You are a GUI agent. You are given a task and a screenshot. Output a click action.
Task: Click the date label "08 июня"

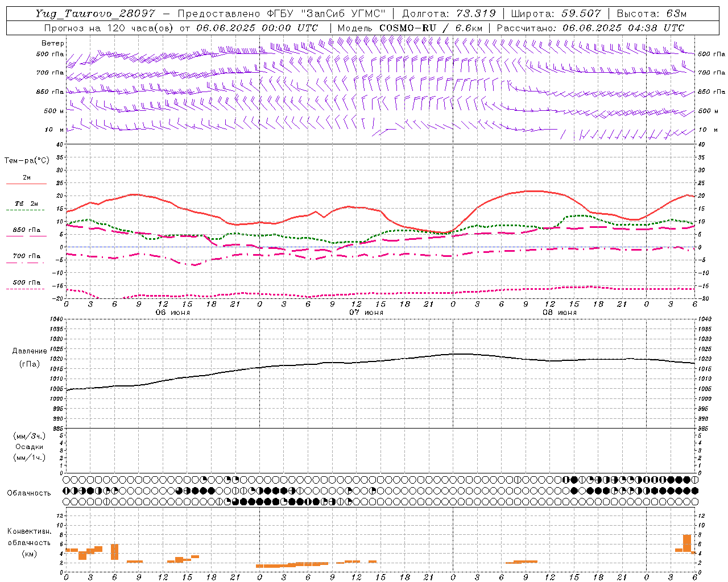[x=560, y=313]
